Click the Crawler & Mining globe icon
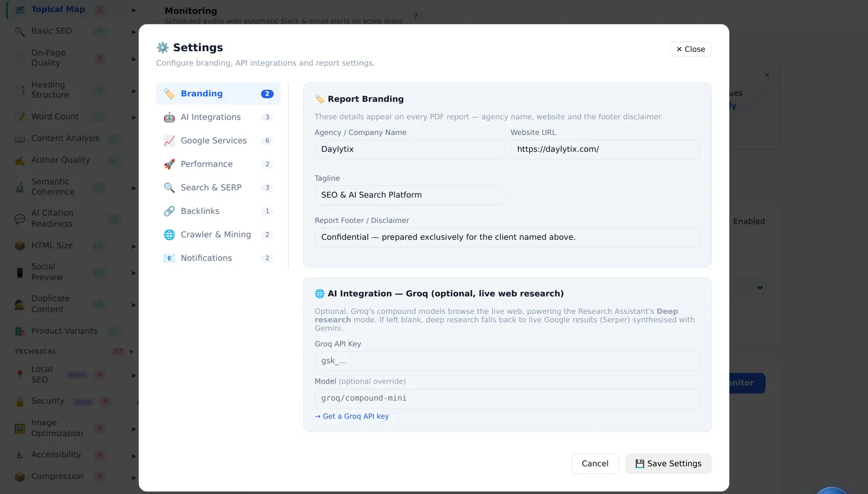The height and width of the screenshot is (494, 868). pyautogui.click(x=169, y=234)
